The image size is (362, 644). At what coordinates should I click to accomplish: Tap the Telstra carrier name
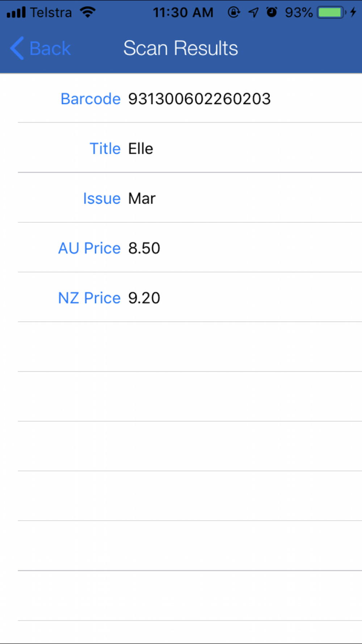click(51, 13)
